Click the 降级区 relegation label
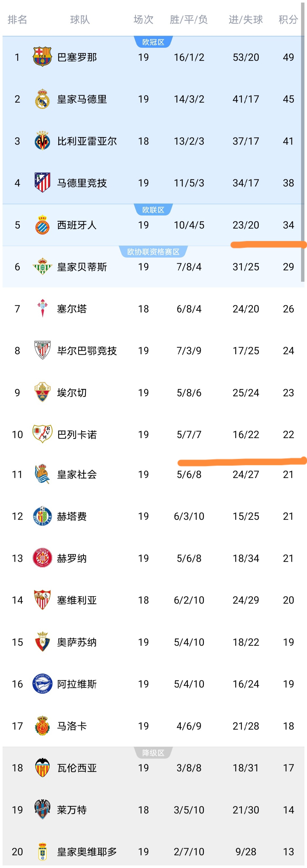 153,753
